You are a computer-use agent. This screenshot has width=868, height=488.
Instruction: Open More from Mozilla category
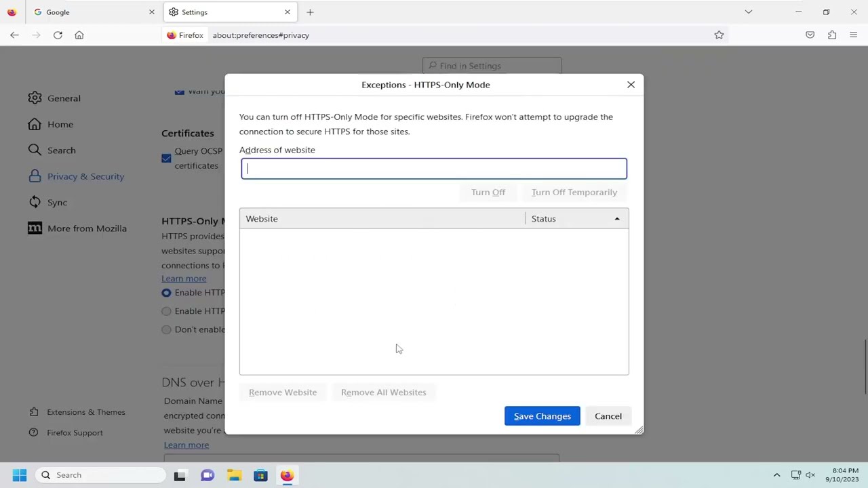77,228
